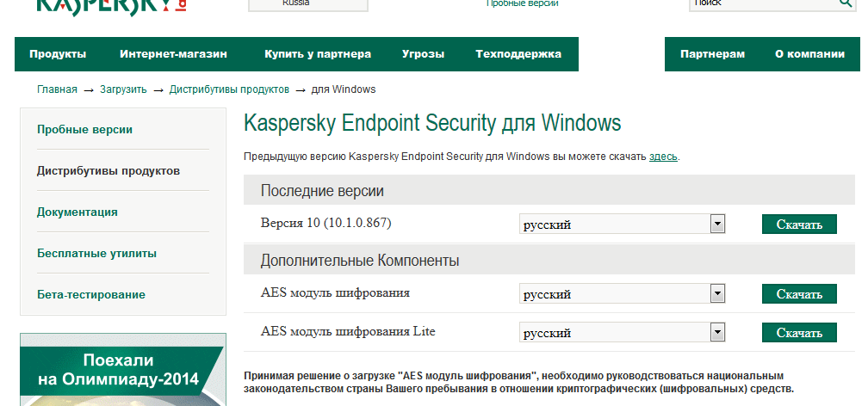Click the Kaspersky logo
868x406 pixels.
pos(112,7)
